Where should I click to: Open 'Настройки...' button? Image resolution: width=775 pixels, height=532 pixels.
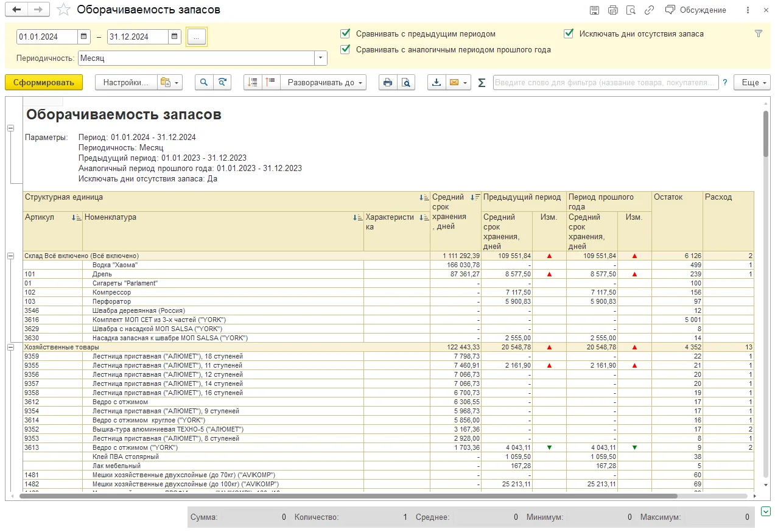125,83
